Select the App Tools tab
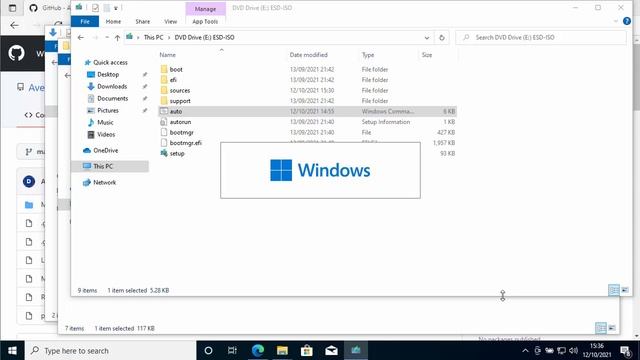The width and height of the screenshot is (640, 360). tap(205, 22)
